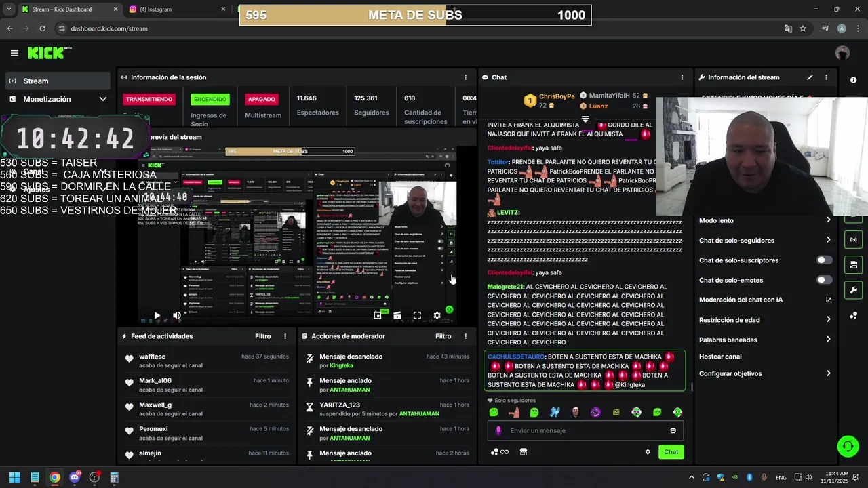Play the stream preview

157,315
